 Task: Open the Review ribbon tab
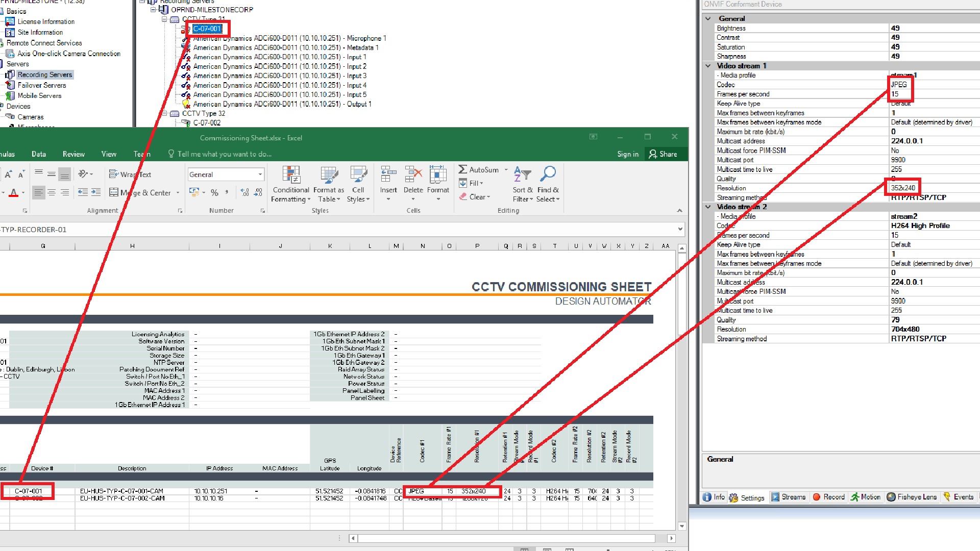click(73, 154)
